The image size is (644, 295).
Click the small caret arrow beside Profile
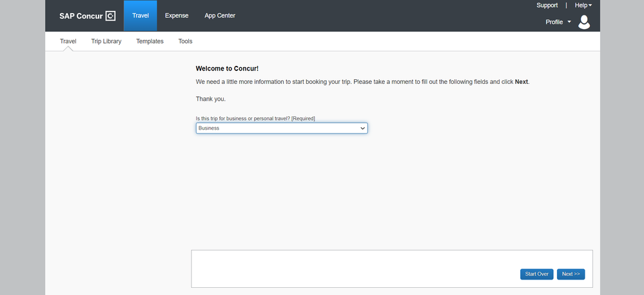pyautogui.click(x=569, y=22)
